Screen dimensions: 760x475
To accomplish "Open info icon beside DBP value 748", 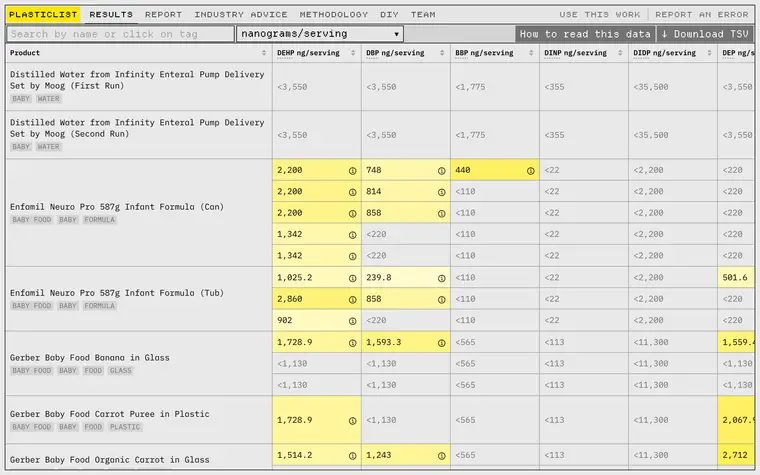I will pyautogui.click(x=442, y=171).
